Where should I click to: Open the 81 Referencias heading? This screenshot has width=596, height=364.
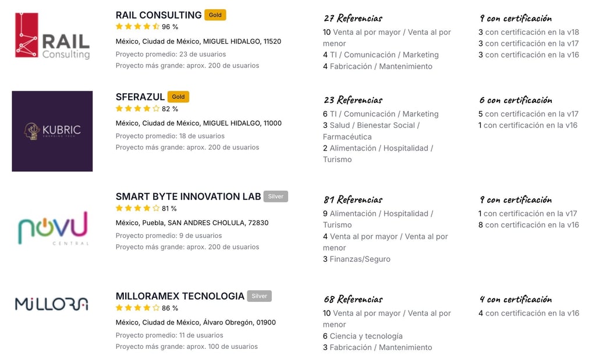[353, 199]
